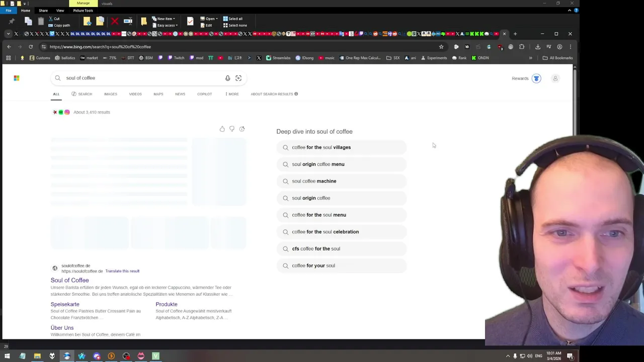Open Easy access dropdown in Explorer

165,25
